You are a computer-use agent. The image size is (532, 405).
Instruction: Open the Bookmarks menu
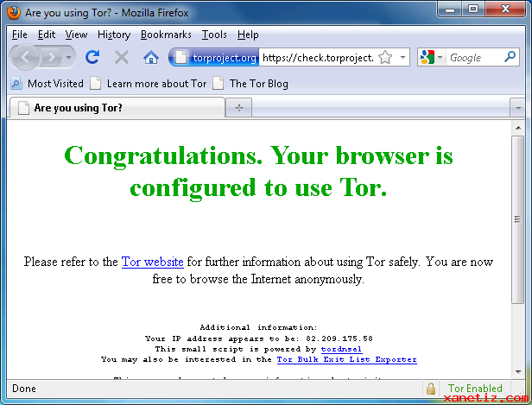[x=166, y=35]
